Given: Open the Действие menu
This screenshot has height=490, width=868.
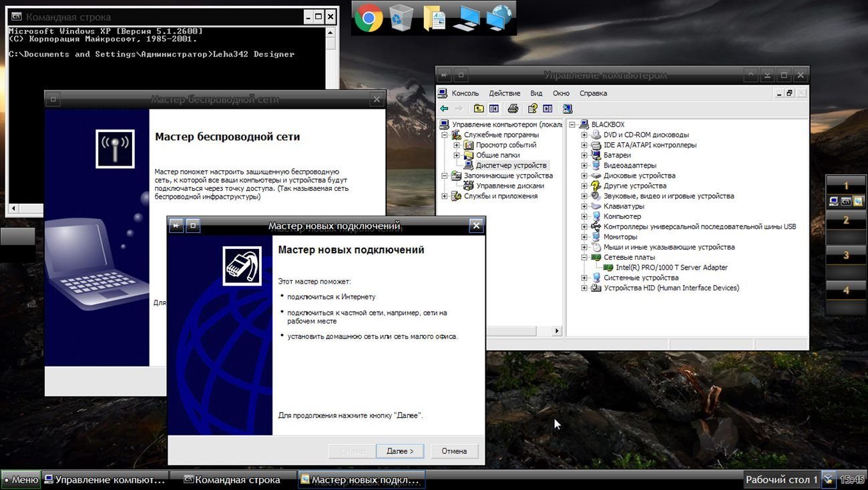Looking at the screenshot, I should tap(504, 93).
